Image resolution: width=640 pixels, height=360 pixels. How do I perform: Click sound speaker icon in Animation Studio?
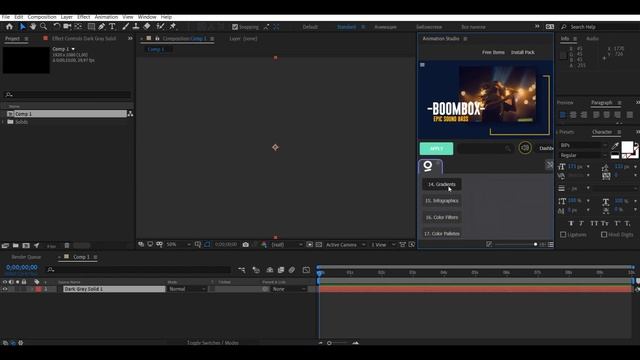pos(525,148)
